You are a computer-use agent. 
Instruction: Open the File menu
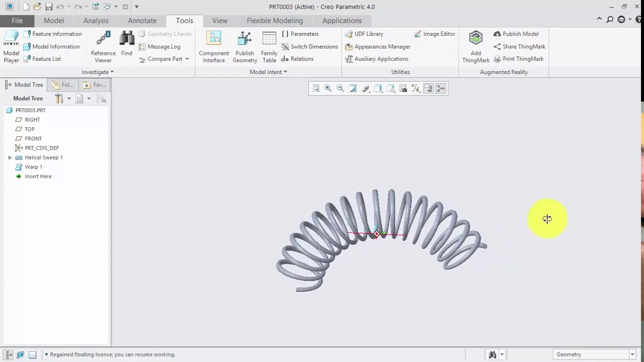click(x=17, y=21)
